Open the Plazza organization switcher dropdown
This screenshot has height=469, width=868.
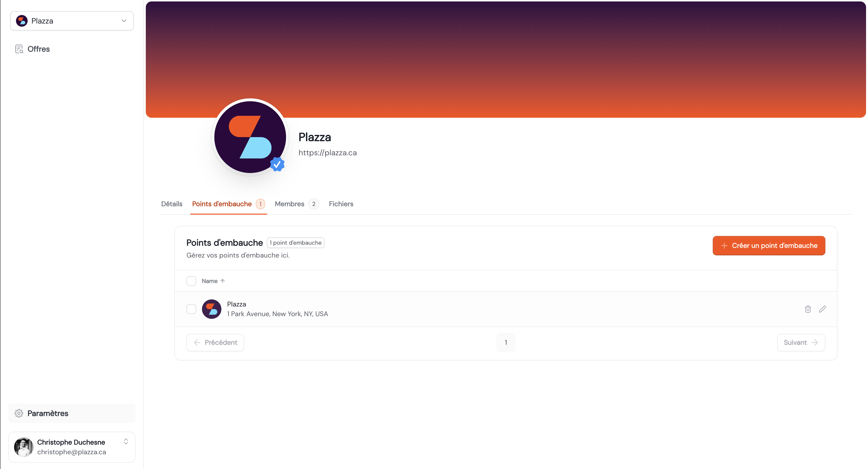(x=72, y=21)
